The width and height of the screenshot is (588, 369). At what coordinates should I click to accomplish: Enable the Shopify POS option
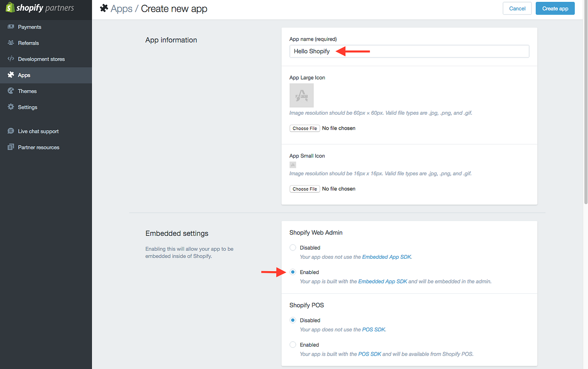(293, 344)
